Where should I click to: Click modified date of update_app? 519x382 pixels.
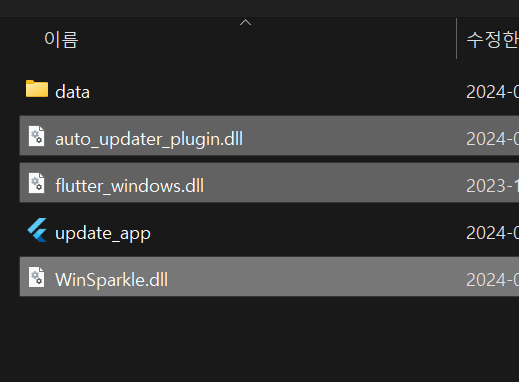pos(492,233)
